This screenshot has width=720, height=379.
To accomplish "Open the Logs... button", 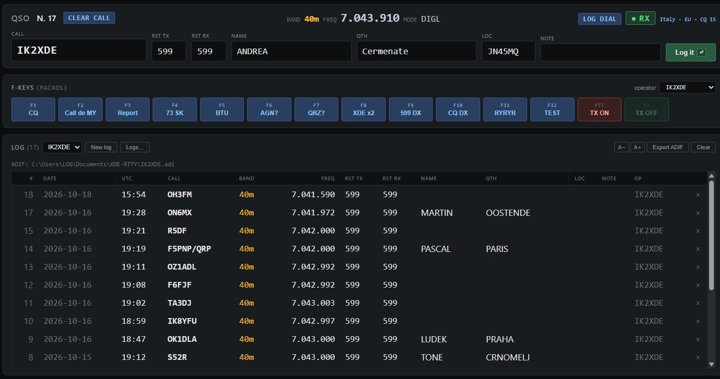I will (135, 147).
